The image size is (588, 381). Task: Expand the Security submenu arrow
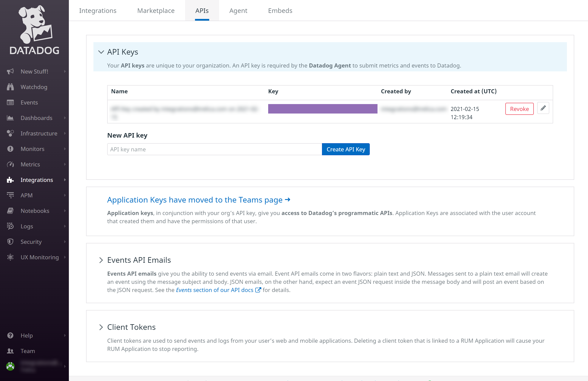point(65,242)
